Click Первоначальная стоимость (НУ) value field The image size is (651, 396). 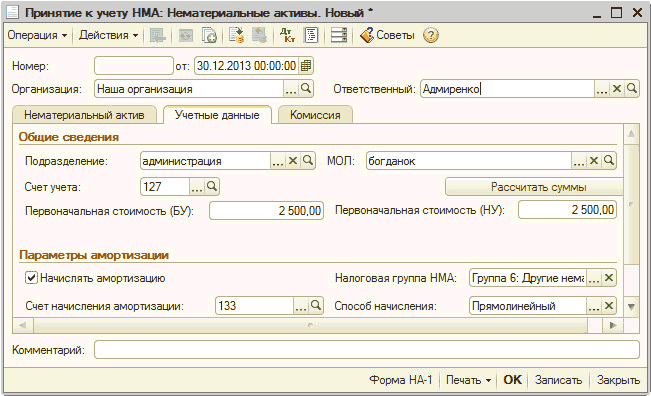pyautogui.click(x=567, y=210)
